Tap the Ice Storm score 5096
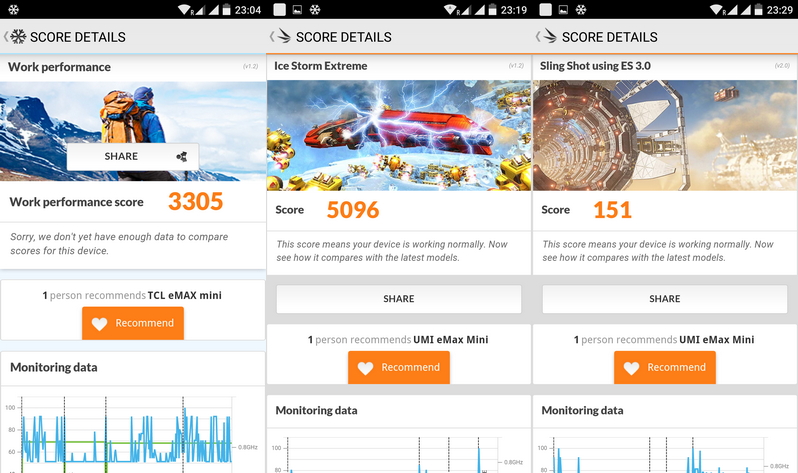The width and height of the screenshot is (798, 473). coord(353,210)
